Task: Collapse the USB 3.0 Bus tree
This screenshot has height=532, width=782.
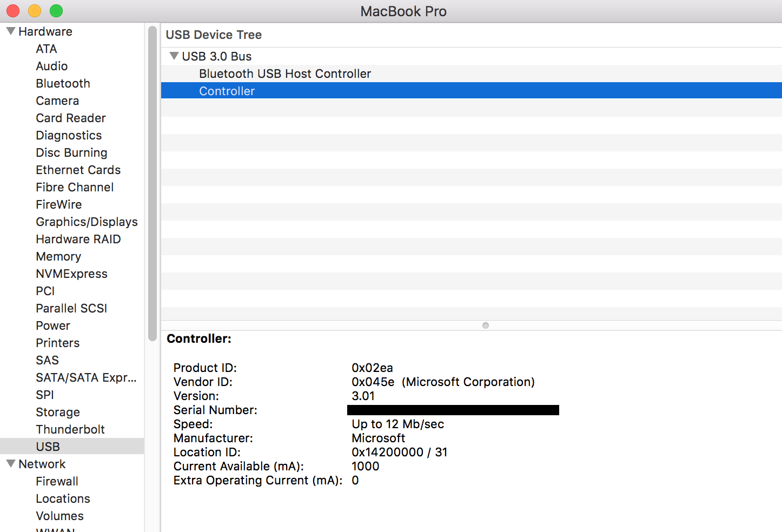Action: point(174,56)
